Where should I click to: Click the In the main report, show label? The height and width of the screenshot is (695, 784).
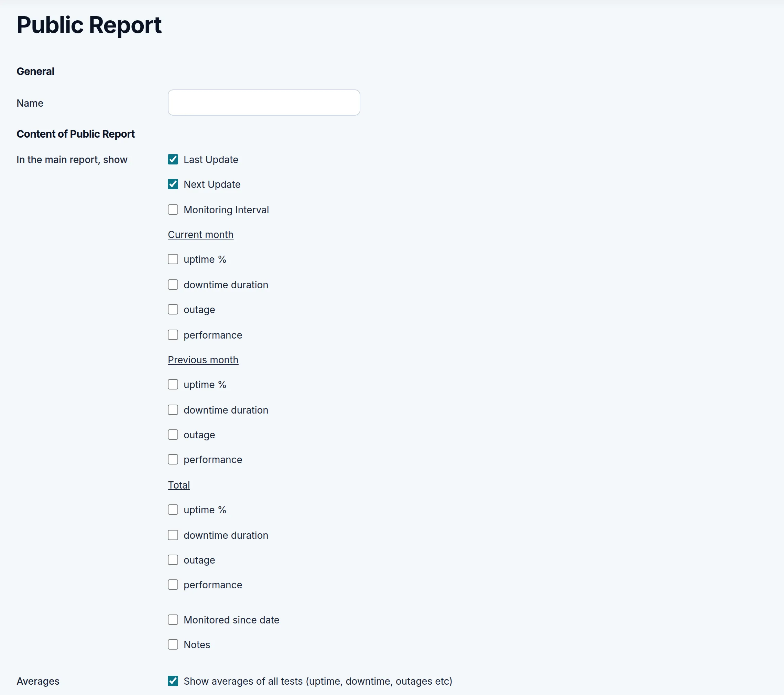[x=72, y=160]
